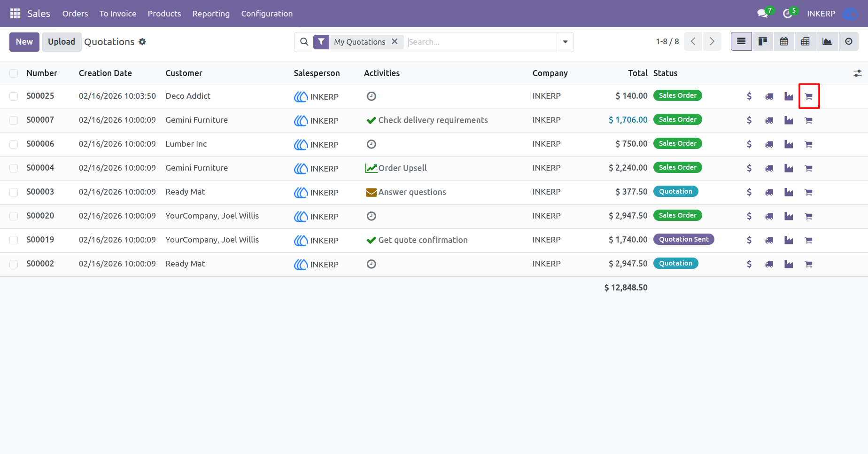Click the New button
This screenshot has height=454, width=868.
pos(24,42)
